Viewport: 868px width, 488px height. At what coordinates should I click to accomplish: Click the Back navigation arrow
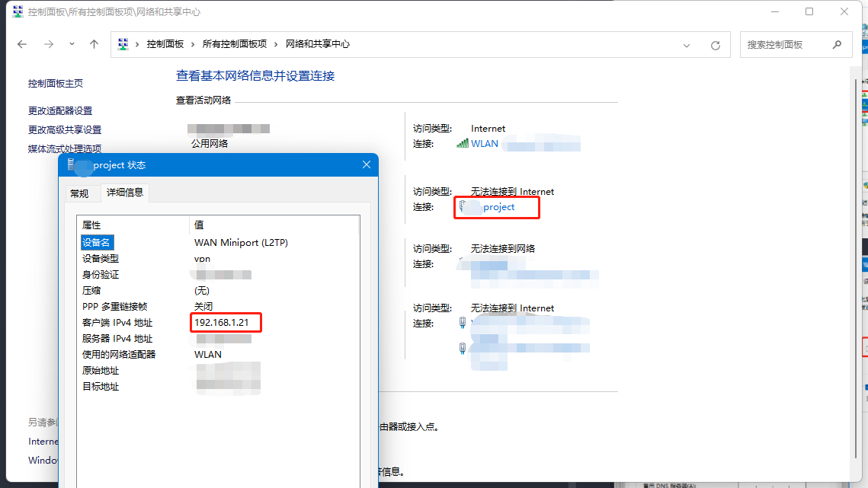click(x=22, y=44)
